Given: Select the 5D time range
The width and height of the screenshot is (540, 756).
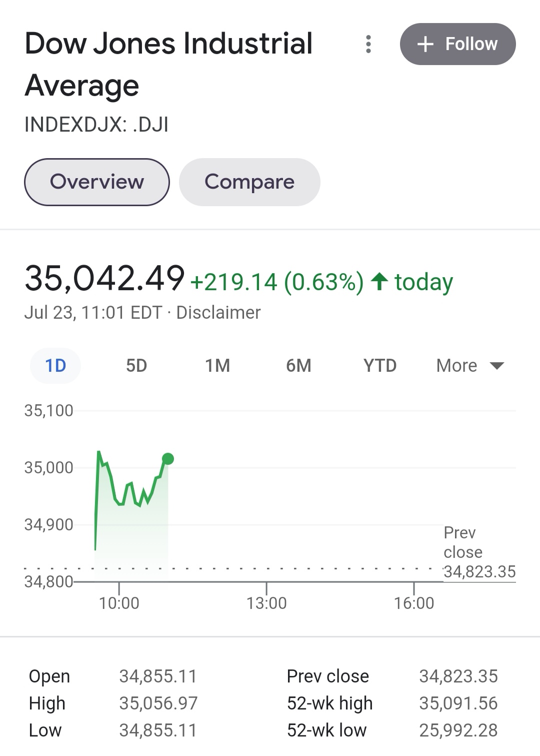Looking at the screenshot, I should (136, 366).
